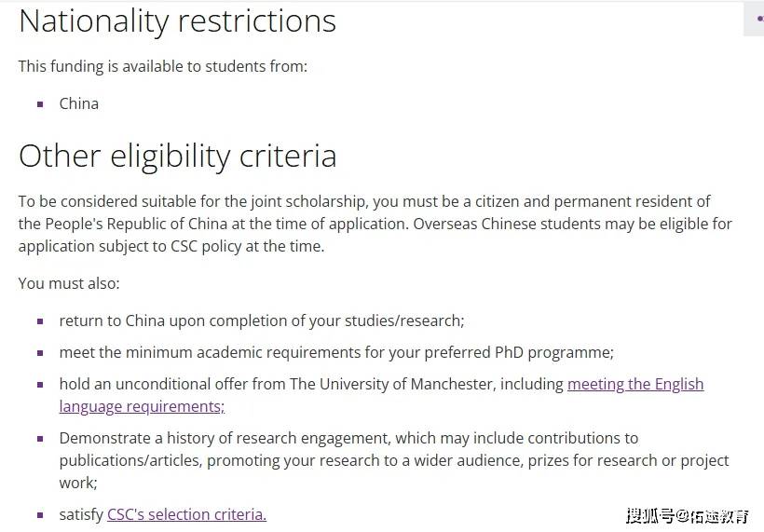Image resolution: width=764 pixels, height=532 pixels.
Task: Click the bullet beside 'Demonstrate a history'
Action: [40, 439]
